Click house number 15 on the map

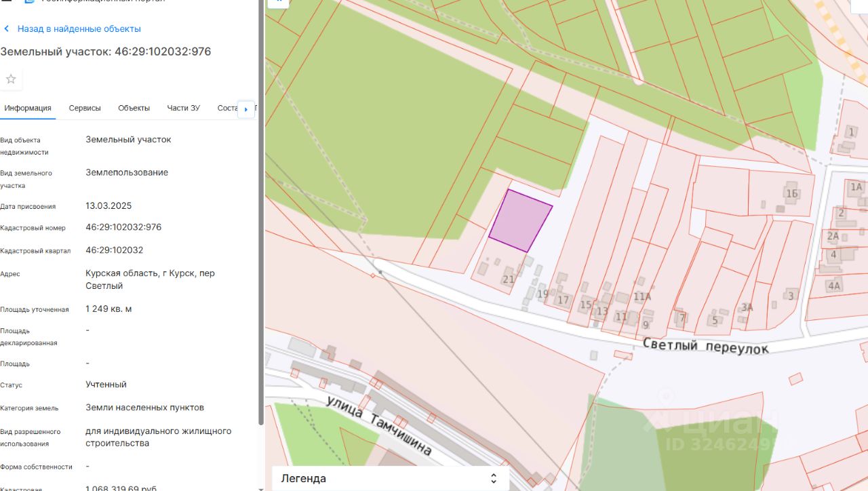586,305
